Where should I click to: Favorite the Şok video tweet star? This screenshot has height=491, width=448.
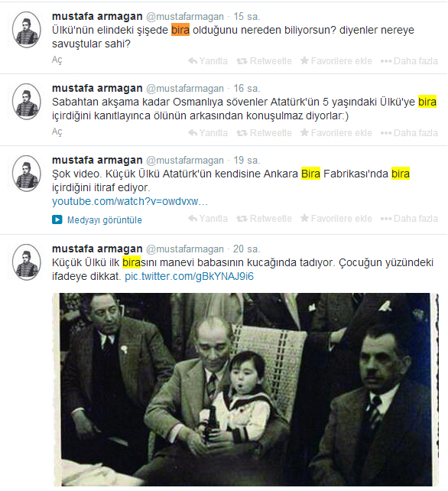(304, 218)
